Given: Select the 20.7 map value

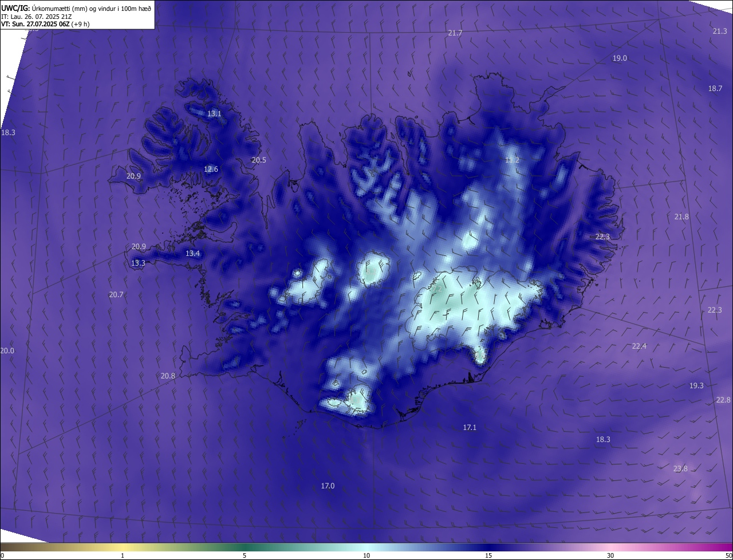Looking at the screenshot, I should 116,294.
